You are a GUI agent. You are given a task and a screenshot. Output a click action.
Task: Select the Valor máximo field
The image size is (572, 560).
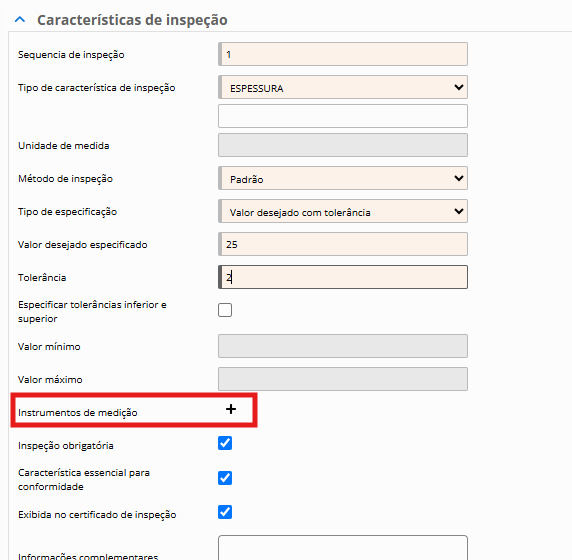(x=343, y=379)
